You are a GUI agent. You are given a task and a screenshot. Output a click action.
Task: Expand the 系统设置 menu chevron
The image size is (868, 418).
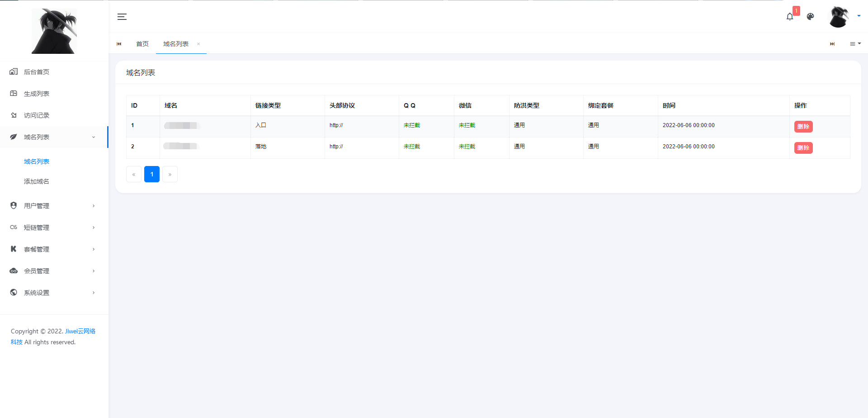pyautogui.click(x=94, y=292)
